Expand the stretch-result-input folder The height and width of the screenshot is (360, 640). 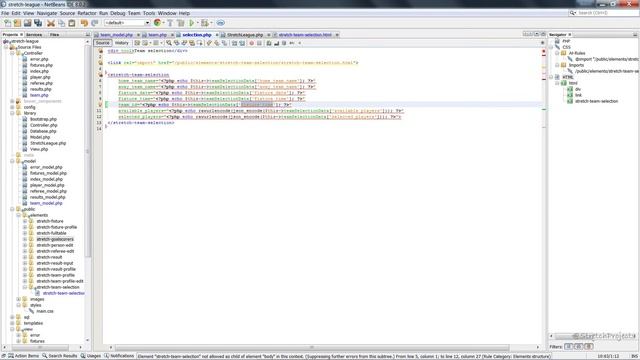[x=25, y=263]
